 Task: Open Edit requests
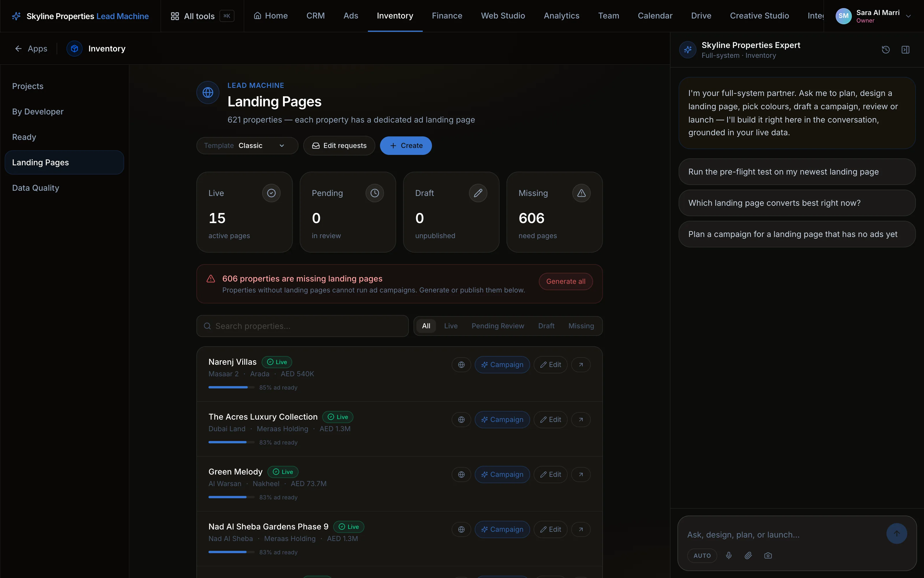339,146
